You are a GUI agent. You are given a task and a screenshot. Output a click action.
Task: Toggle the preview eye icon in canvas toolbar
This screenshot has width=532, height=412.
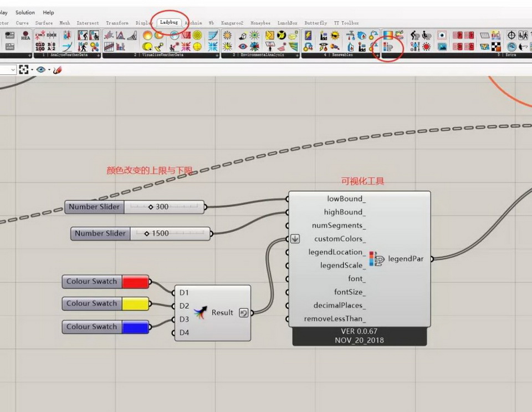[x=40, y=70]
